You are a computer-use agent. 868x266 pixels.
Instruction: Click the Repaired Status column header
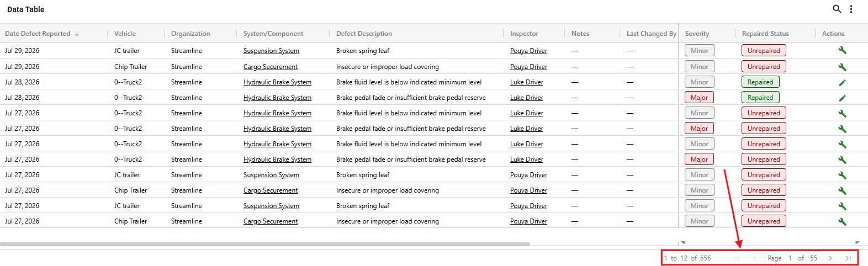click(765, 34)
